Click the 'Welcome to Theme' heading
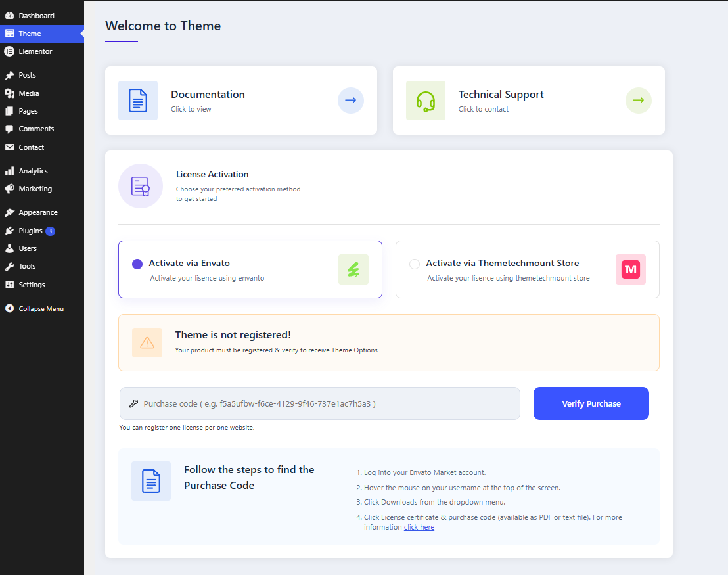This screenshot has height=575, width=728. pos(163,26)
